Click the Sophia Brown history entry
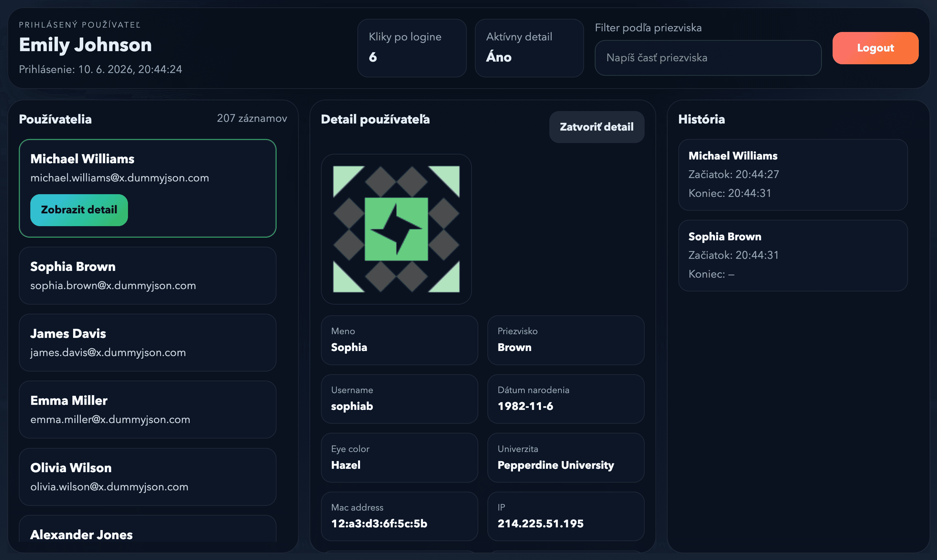The height and width of the screenshot is (560, 937). tap(793, 255)
